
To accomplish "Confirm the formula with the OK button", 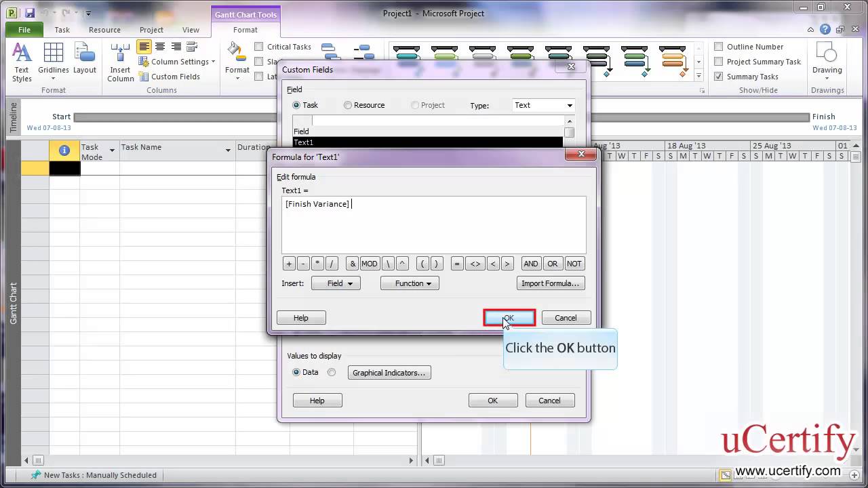I will click(509, 318).
